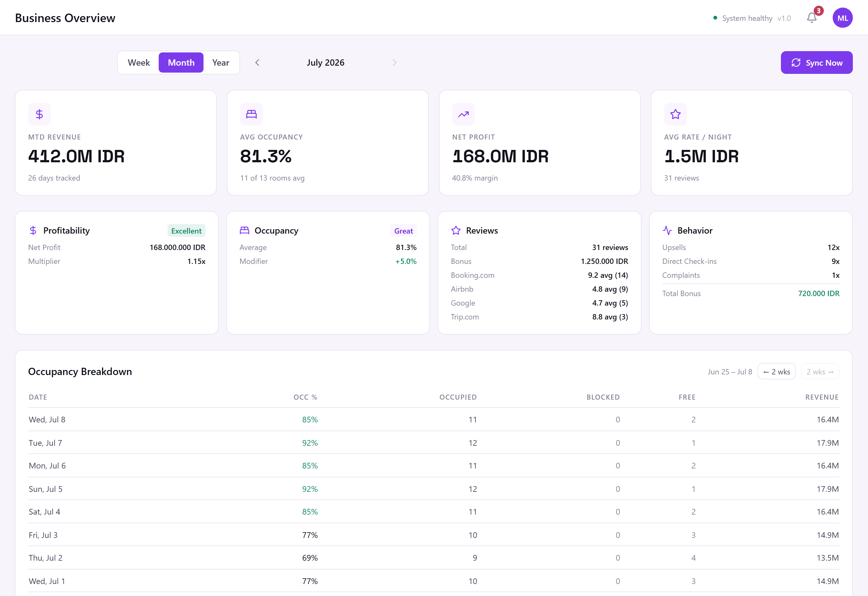The height and width of the screenshot is (596, 868).
Task: Switch to the Week view tab
Action: 139,63
